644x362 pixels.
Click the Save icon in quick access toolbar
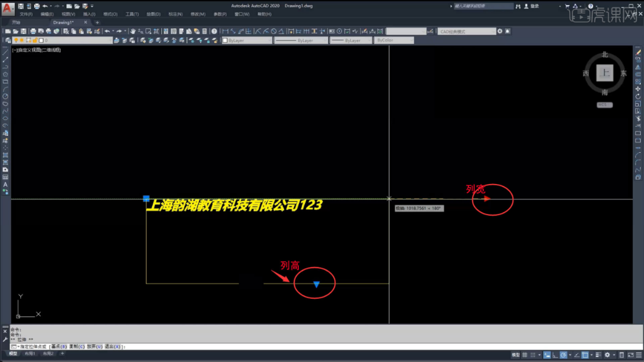pos(21,6)
